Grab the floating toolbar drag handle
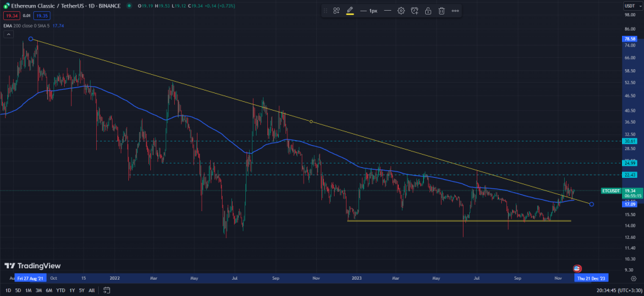The image size is (644, 296). [326, 11]
